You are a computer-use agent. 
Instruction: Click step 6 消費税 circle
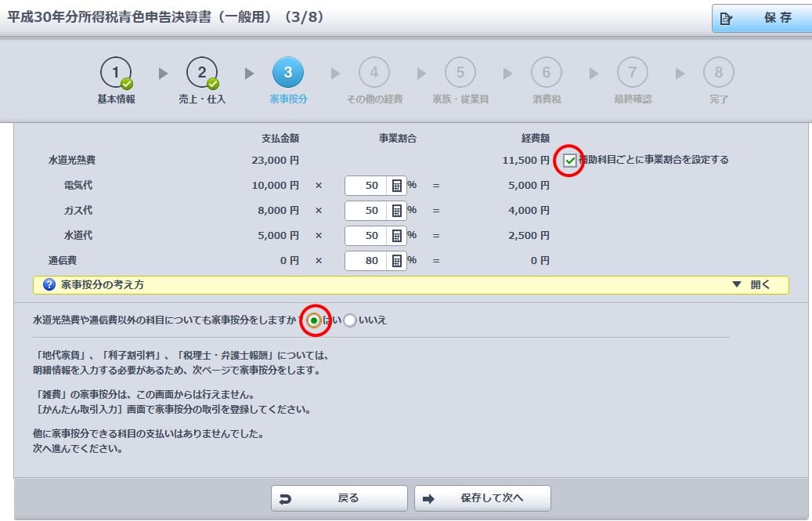(x=547, y=73)
